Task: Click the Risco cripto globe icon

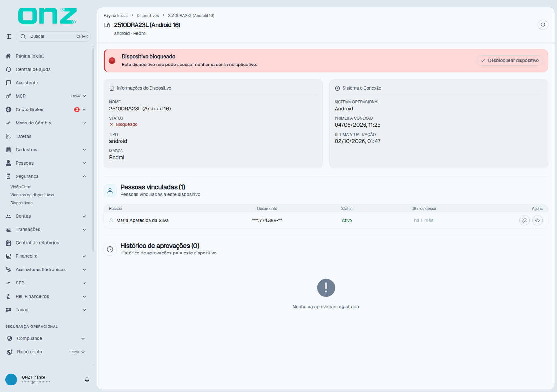Action: (10, 352)
